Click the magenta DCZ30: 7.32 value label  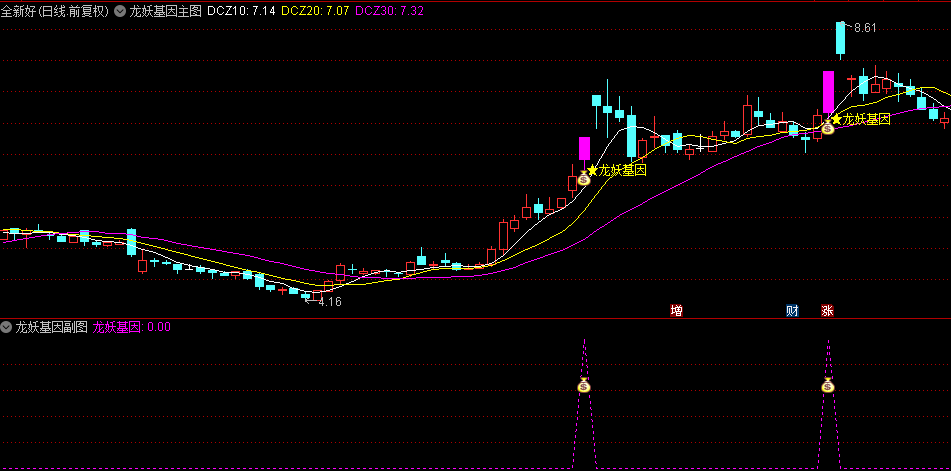(x=389, y=11)
